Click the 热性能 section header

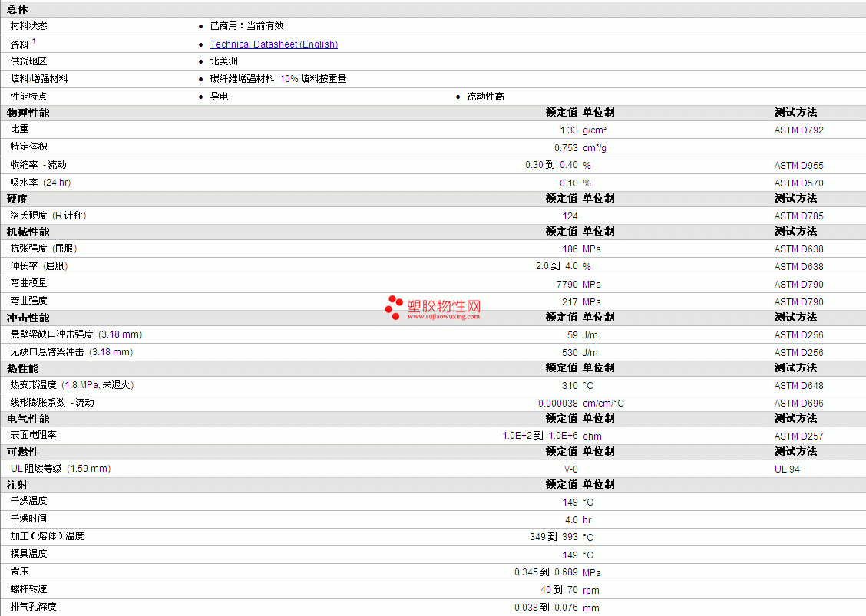tap(22, 368)
